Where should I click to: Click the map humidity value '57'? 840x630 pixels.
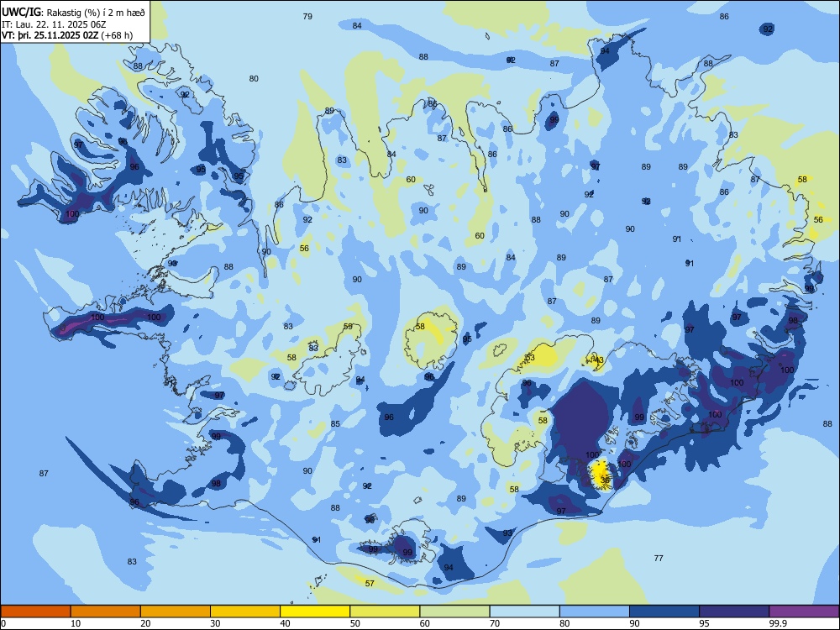pyautogui.click(x=370, y=584)
